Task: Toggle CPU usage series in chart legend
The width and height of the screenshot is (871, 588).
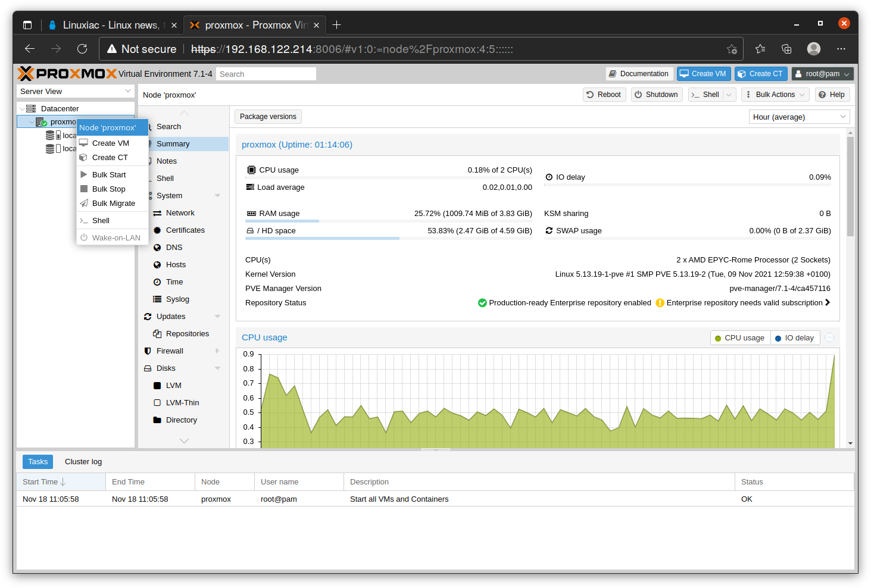Action: pyautogui.click(x=740, y=338)
